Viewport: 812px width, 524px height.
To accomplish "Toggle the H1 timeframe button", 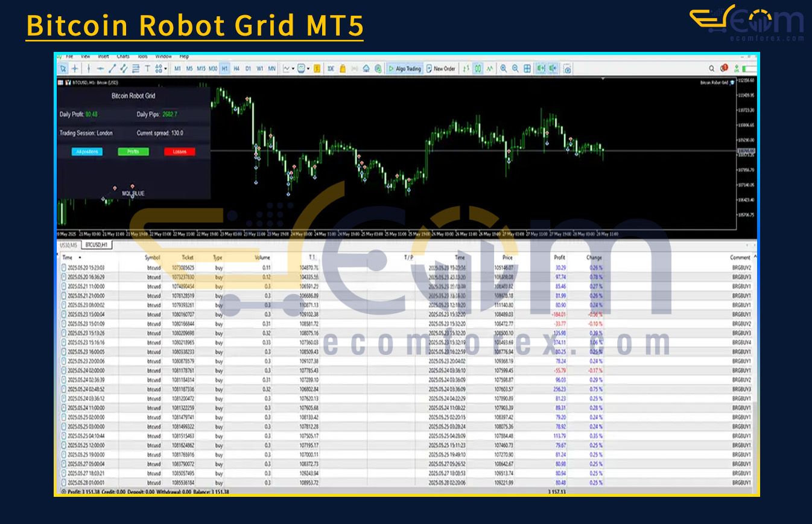I will [224, 69].
